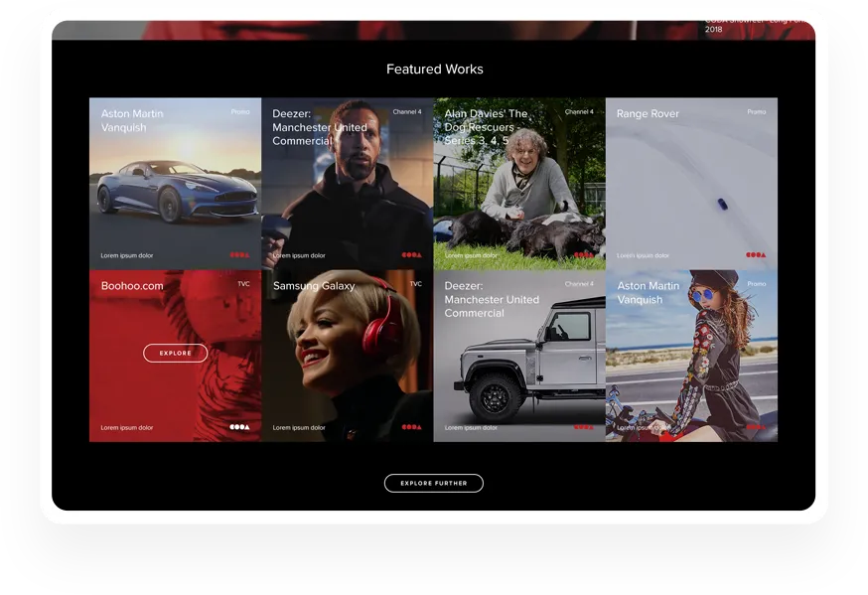Screen dimensions: 868x595
Task: Open the Range Rover title link
Action: coord(648,114)
